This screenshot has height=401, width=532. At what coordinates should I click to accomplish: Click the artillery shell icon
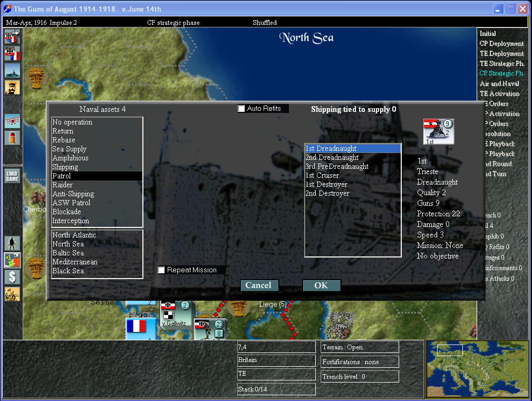(x=13, y=138)
